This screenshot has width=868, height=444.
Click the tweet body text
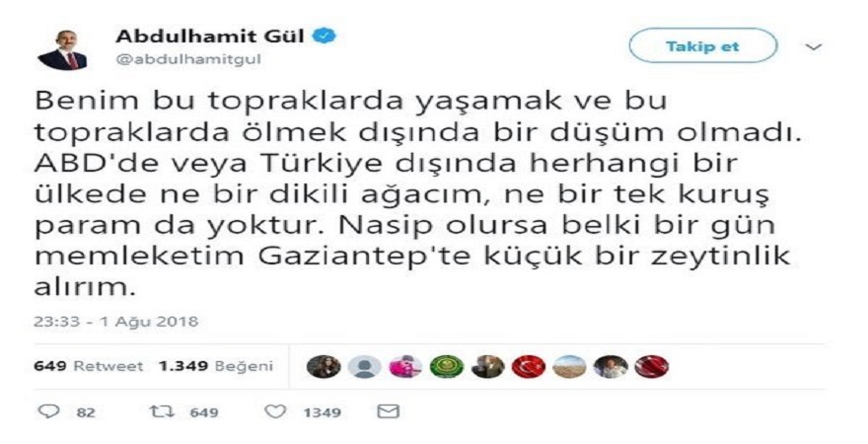(x=417, y=195)
